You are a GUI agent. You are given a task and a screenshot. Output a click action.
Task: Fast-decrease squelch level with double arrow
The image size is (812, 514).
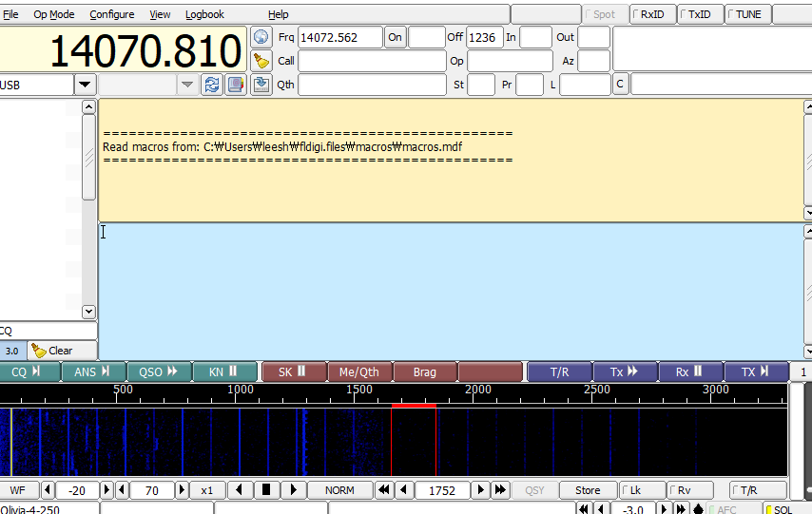click(584, 508)
